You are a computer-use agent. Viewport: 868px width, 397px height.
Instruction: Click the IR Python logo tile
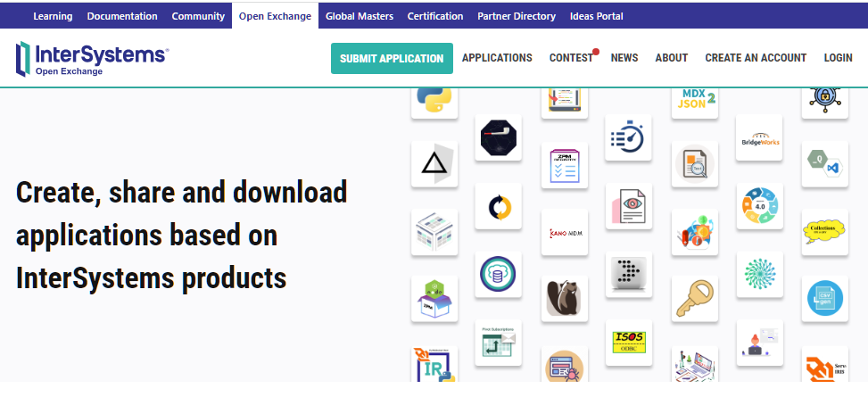click(x=434, y=364)
